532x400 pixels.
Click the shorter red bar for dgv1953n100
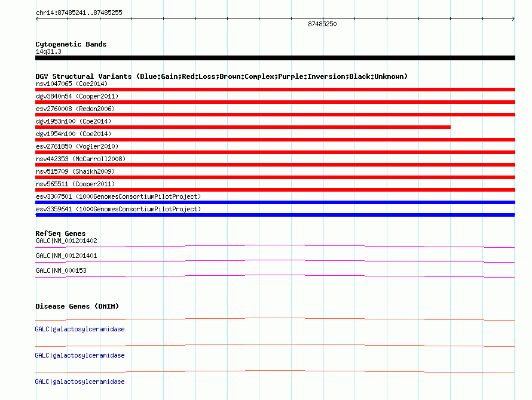coord(243,127)
